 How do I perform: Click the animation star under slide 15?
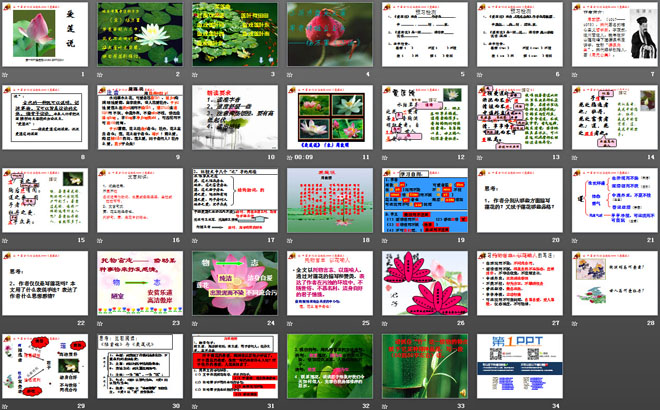[5, 240]
